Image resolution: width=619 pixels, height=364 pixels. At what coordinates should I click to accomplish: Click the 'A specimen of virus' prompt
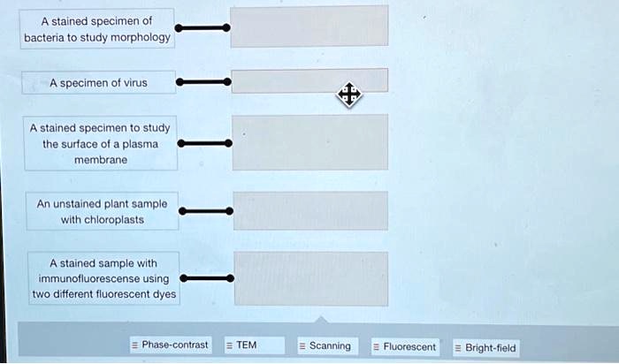click(x=99, y=83)
